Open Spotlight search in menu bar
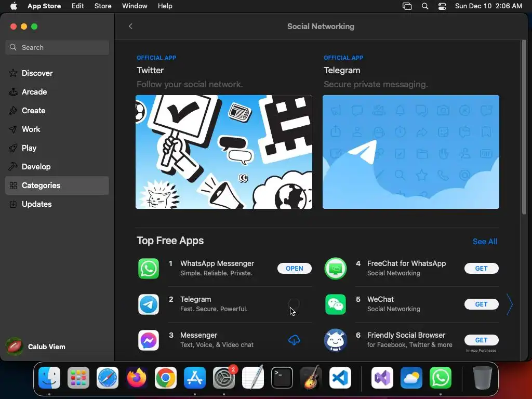Screen dimensions: 532x399 [x=425, y=6]
